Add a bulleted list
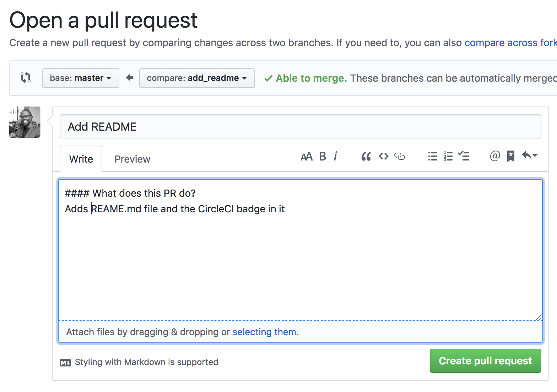557x392 pixels. click(433, 156)
